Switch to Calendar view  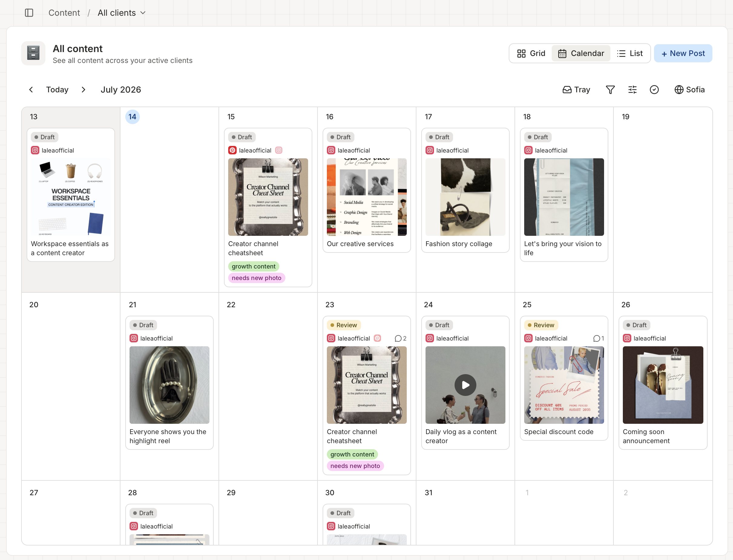581,53
